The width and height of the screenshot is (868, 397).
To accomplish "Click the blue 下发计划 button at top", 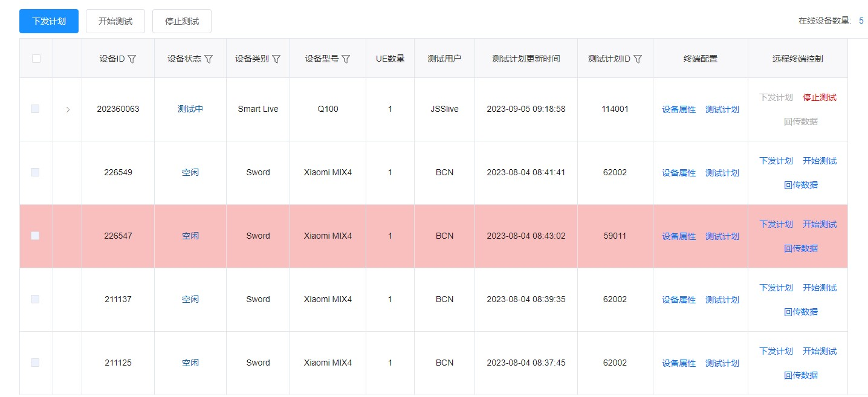I will (x=49, y=21).
